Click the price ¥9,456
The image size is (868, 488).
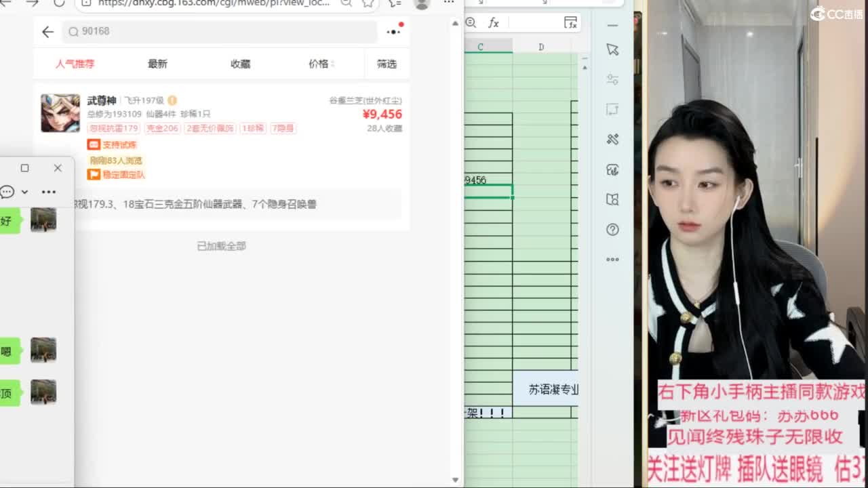(x=382, y=115)
